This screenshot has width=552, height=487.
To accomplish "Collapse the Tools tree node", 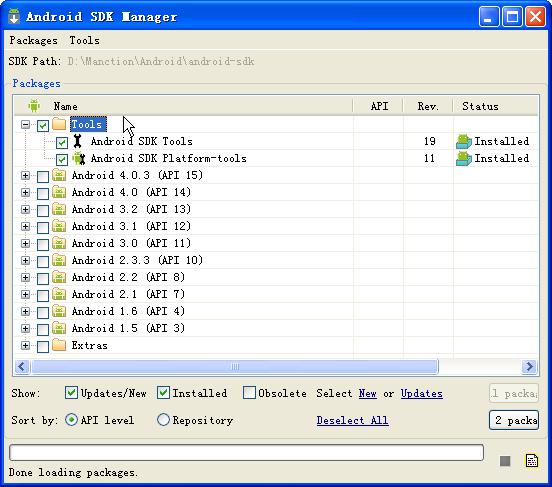I will click(x=25, y=124).
